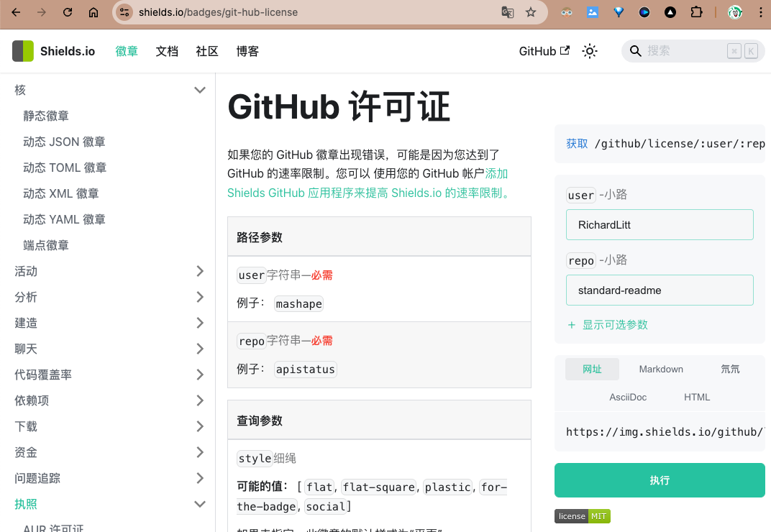Click the 获取 /github/license route text
The image size is (771, 532).
click(665, 144)
